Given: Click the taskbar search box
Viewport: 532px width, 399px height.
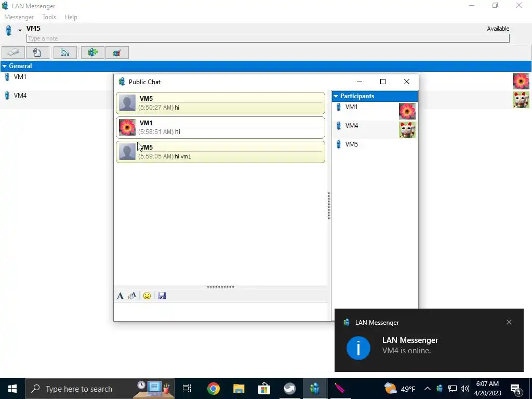Looking at the screenshot, I should tap(100, 389).
